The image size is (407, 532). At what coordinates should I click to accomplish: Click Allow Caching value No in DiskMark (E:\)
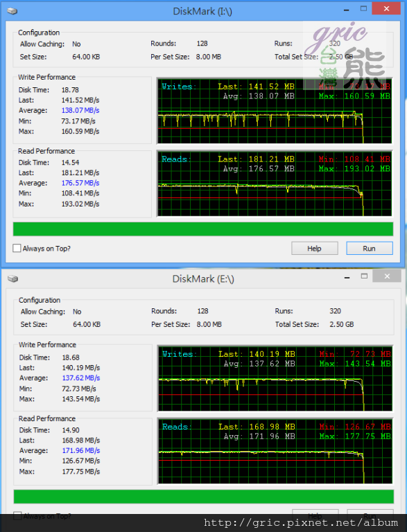tap(77, 312)
